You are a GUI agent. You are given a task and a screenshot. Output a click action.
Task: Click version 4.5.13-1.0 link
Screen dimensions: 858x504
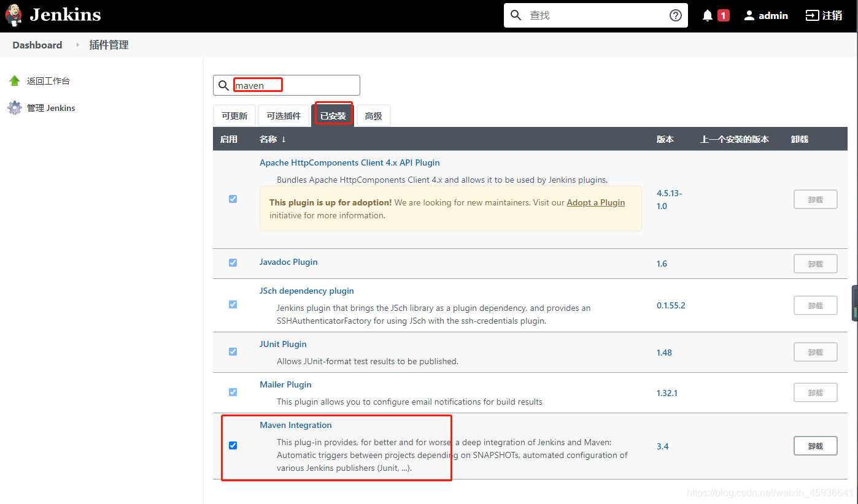pyautogui.click(x=670, y=199)
